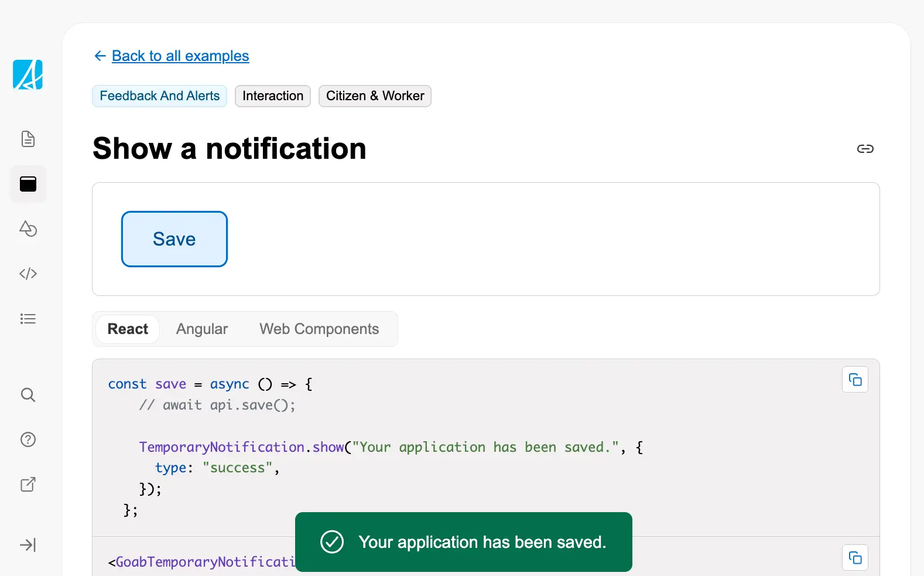Expand the sidebar with the arrow icon
This screenshot has height=576, width=924.
click(x=28, y=545)
